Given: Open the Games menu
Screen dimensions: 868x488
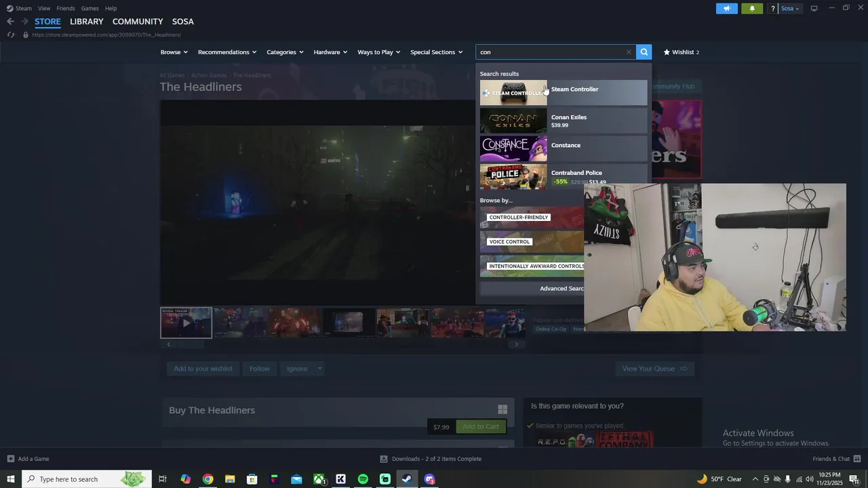Looking at the screenshot, I should (90, 8).
